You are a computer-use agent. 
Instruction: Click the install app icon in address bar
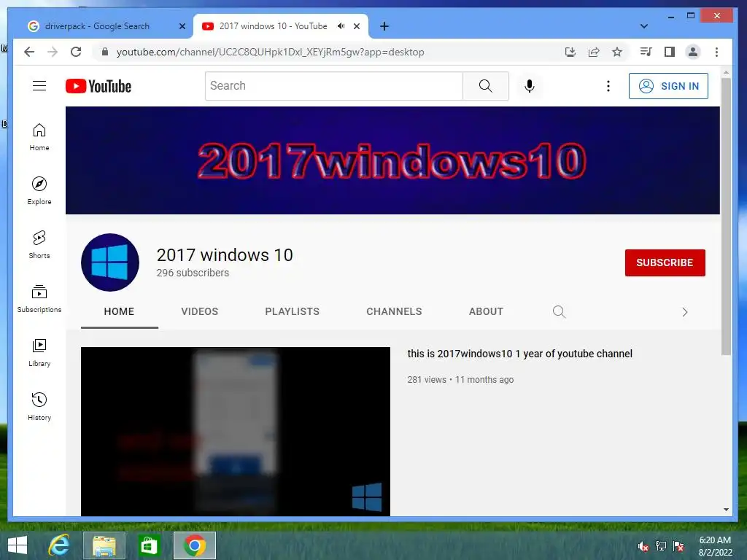tap(570, 52)
